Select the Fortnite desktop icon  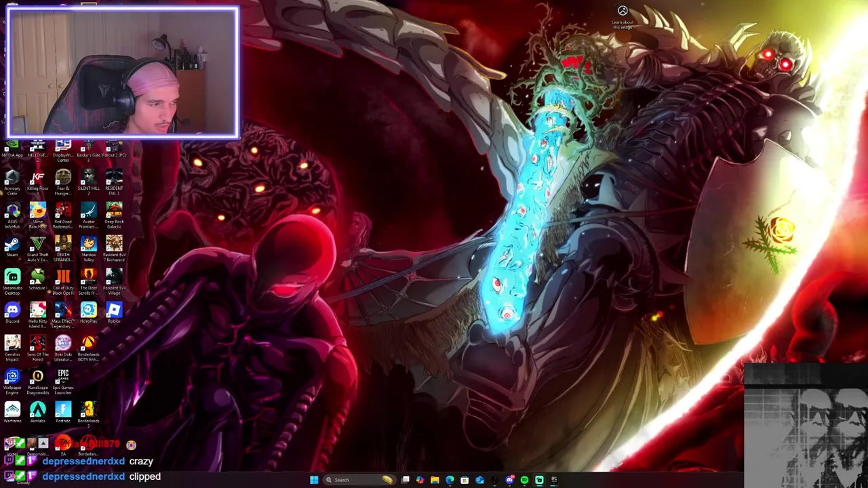tap(63, 413)
